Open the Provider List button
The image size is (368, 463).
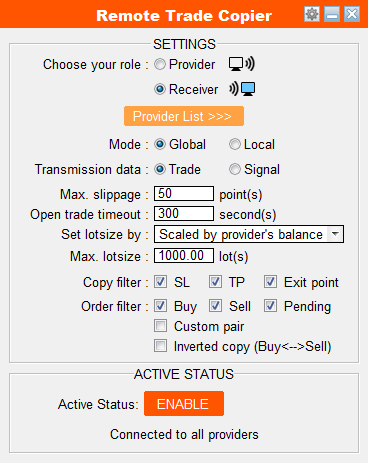(x=184, y=116)
